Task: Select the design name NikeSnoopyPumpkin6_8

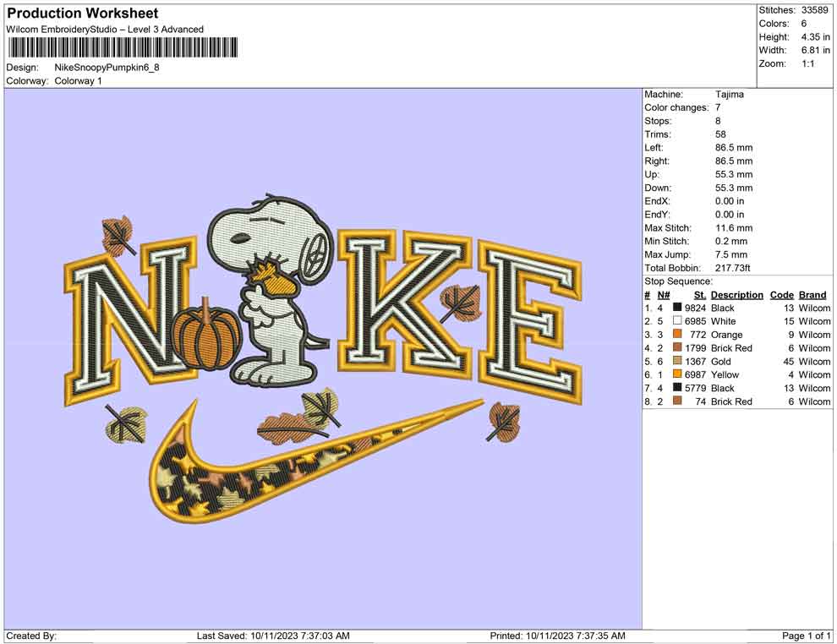Action: point(107,68)
